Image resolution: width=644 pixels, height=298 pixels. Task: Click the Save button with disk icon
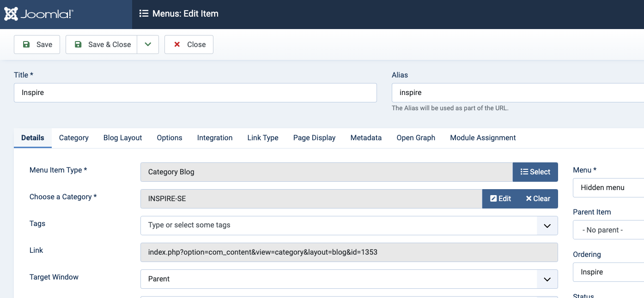(x=37, y=45)
